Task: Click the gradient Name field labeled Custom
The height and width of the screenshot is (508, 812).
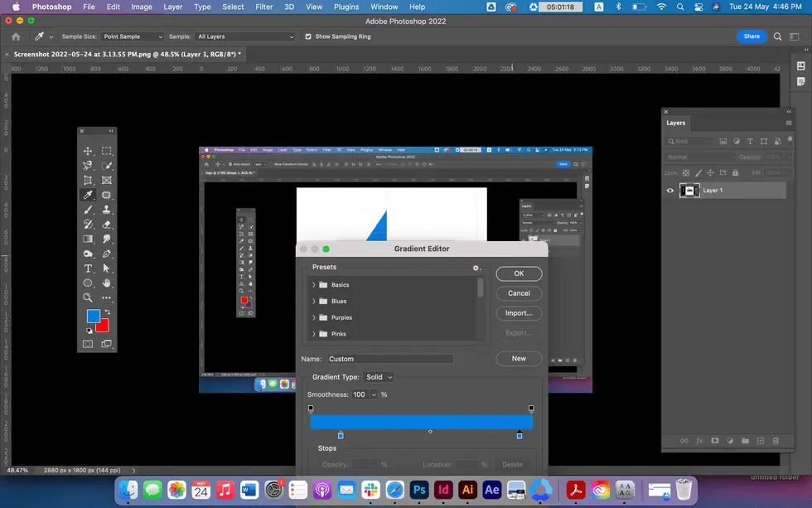Action: point(389,358)
